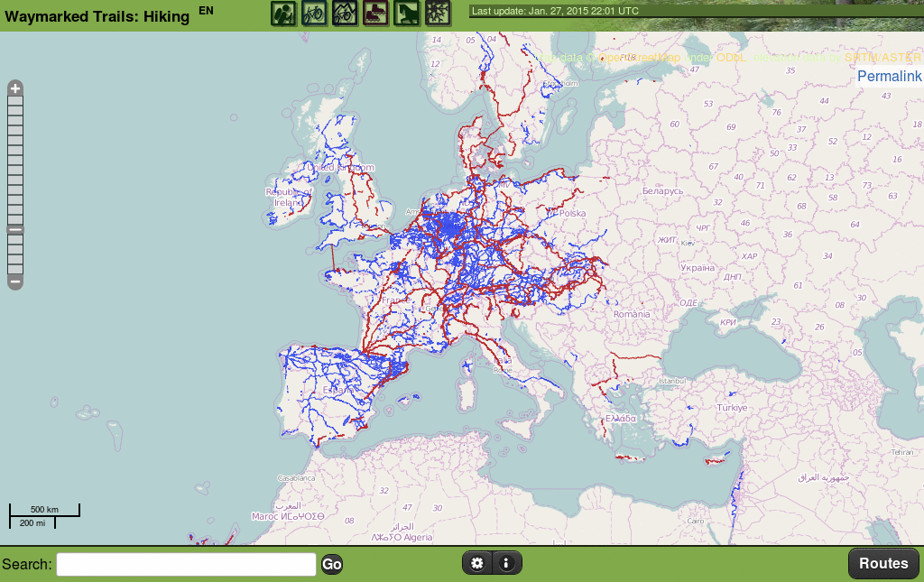Switch to the cycling map icon

coord(314,14)
